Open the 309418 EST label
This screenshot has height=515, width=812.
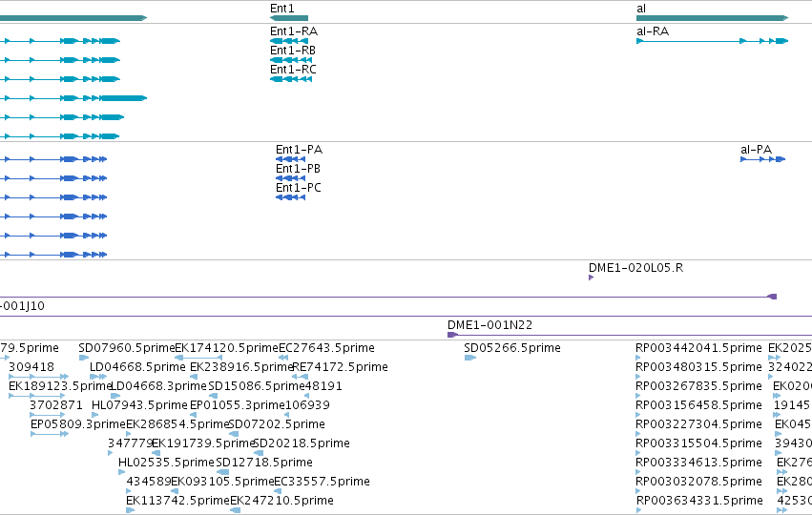31,367
